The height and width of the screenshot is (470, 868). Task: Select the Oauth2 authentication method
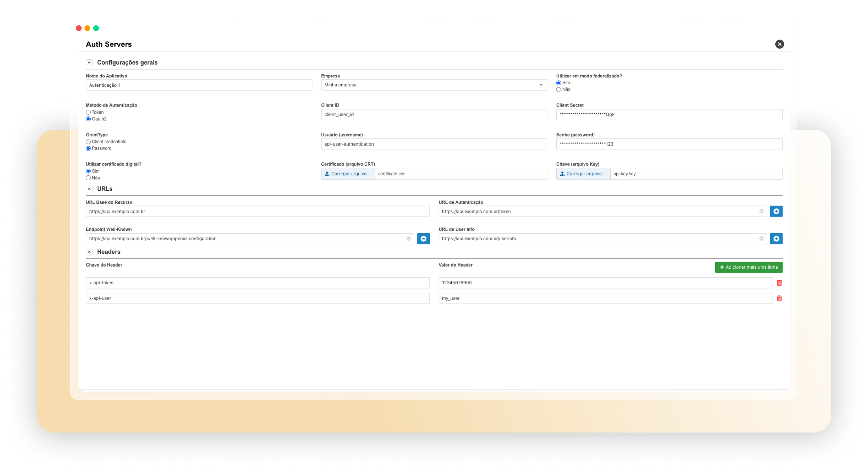pyautogui.click(x=88, y=119)
